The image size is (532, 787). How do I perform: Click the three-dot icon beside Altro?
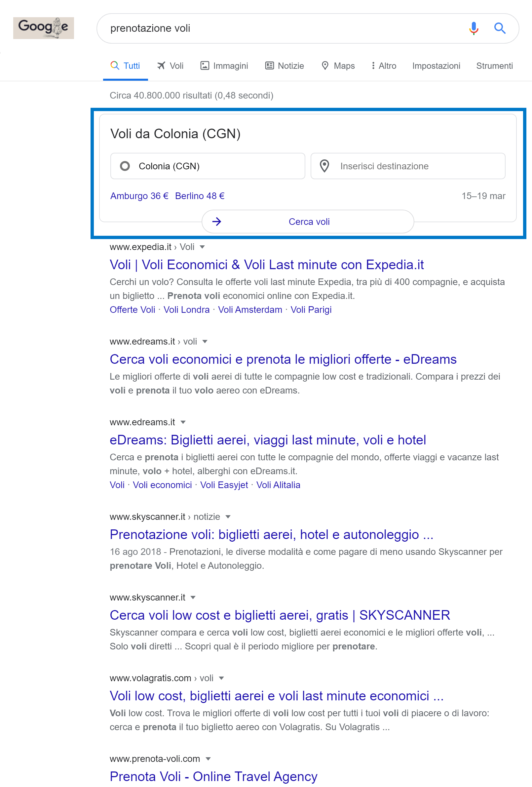point(373,65)
